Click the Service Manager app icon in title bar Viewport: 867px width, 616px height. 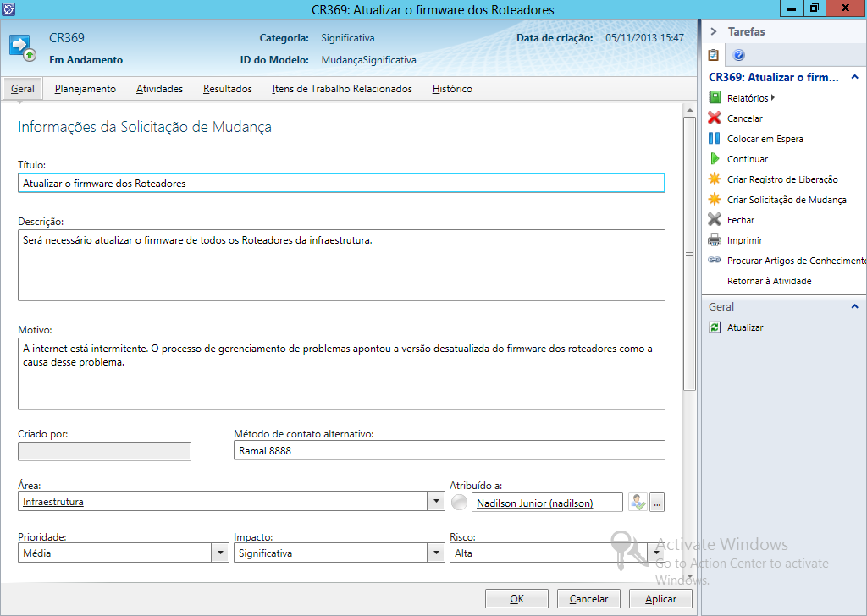click(x=8, y=8)
